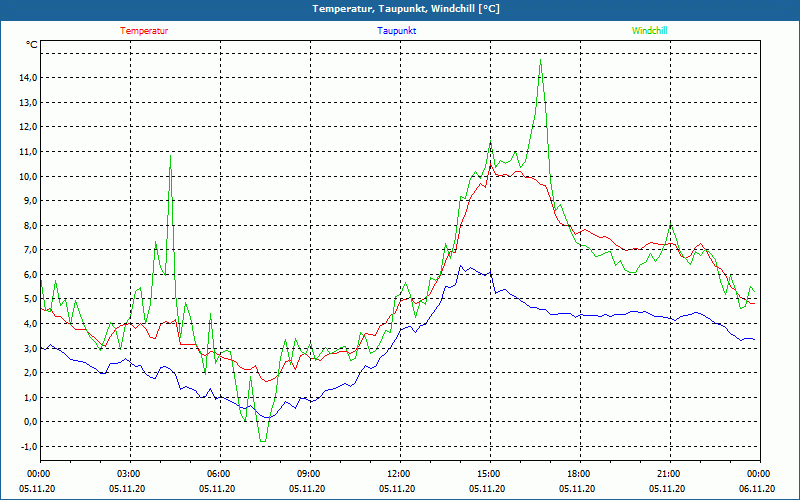Click the 06.11.20 date label
800x500 pixels.
tap(757, 488)
